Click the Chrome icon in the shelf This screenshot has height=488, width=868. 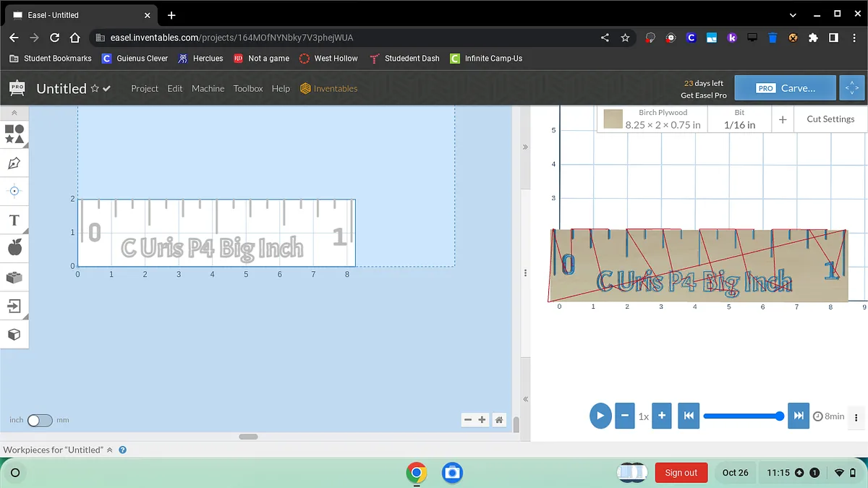pos(416,473)
